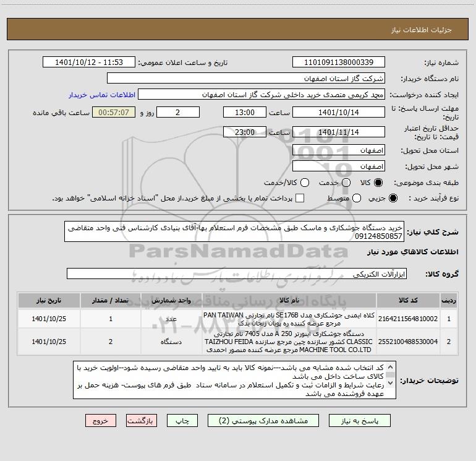Click the گروه کالا field ابزارآلات الکتریکی
Screen dimensions: 476x461
[x=237, y=274]
